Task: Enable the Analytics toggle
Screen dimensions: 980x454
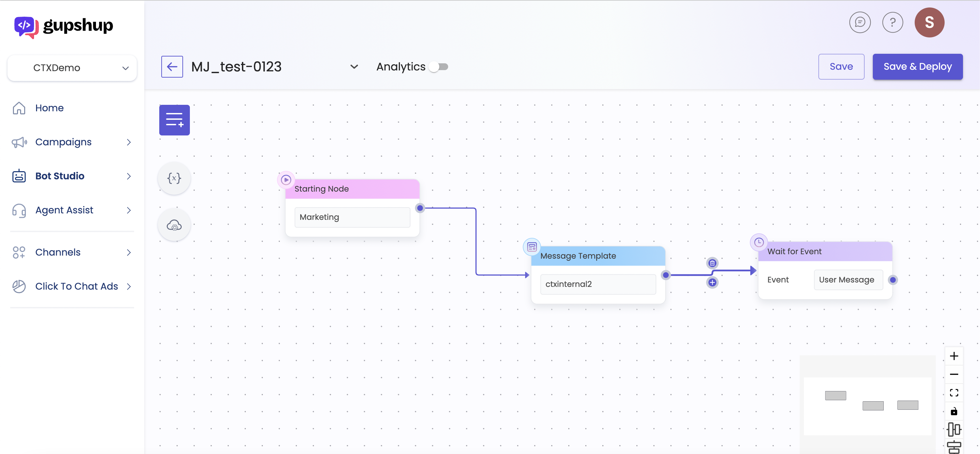Action: pos(439,67)
